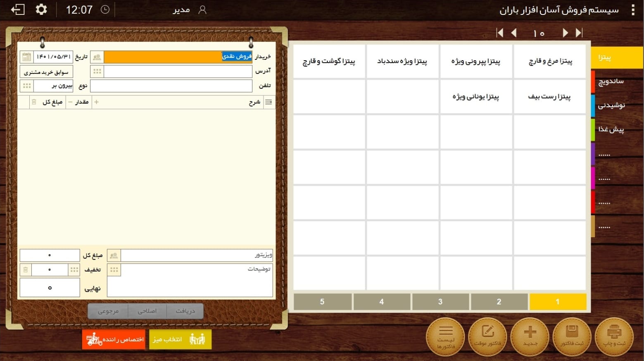
Task: Click the print and register (ثبت و چاپ) button
Action: tap(614, 336)
